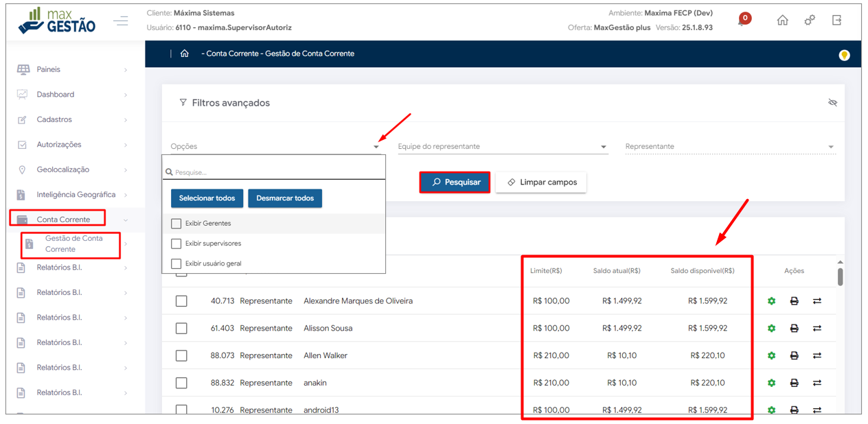Click transfer arrows icon for Allen Walker

(817, 355)
